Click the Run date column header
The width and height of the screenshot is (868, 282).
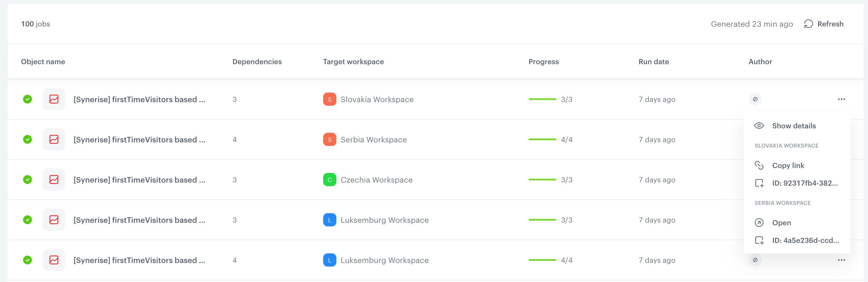653,62
